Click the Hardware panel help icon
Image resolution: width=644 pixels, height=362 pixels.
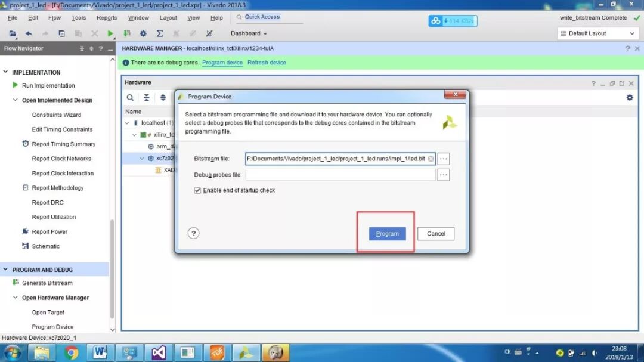click(593, 83)
